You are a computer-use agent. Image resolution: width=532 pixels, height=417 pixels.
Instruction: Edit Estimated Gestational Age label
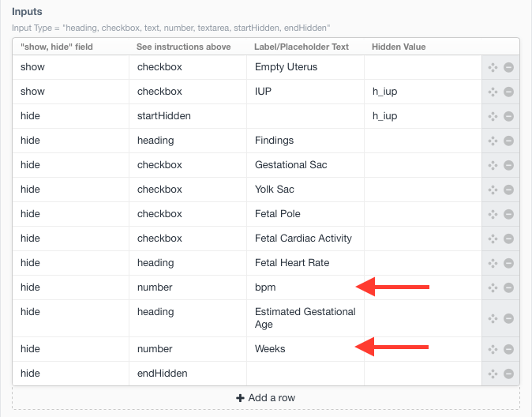point(305,318)
